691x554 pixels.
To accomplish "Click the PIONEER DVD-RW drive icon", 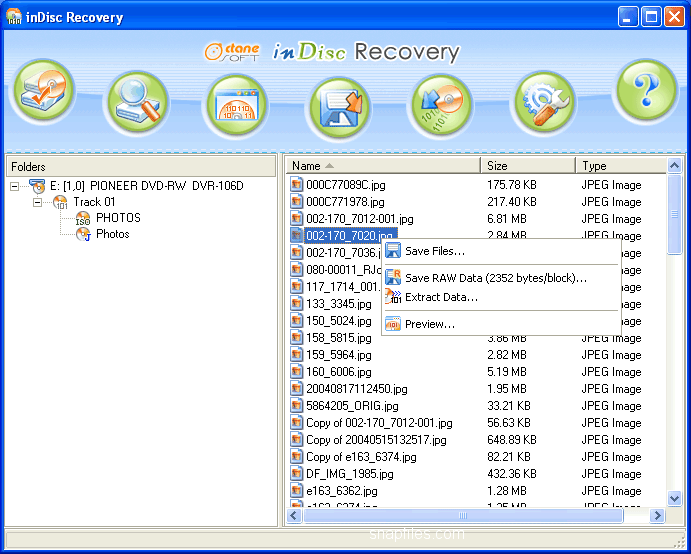I will pyautogui.click(x=38, y=186).
